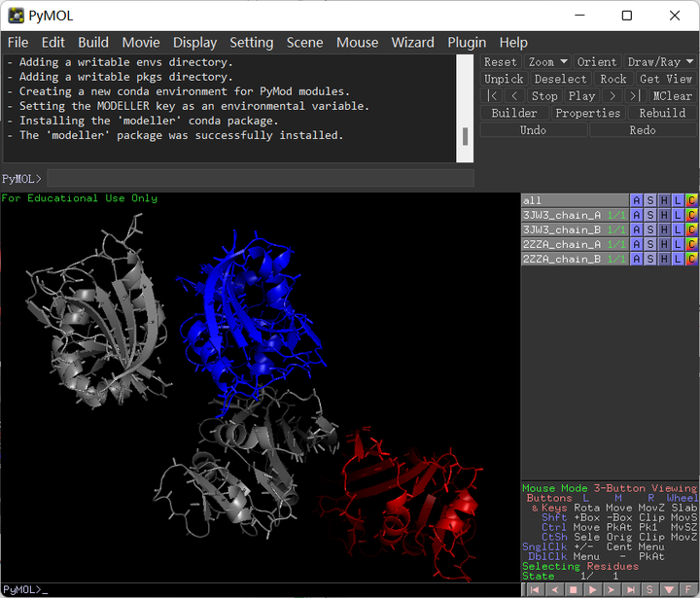Open color menu for 3JW3_chain_B

(691, 229)
